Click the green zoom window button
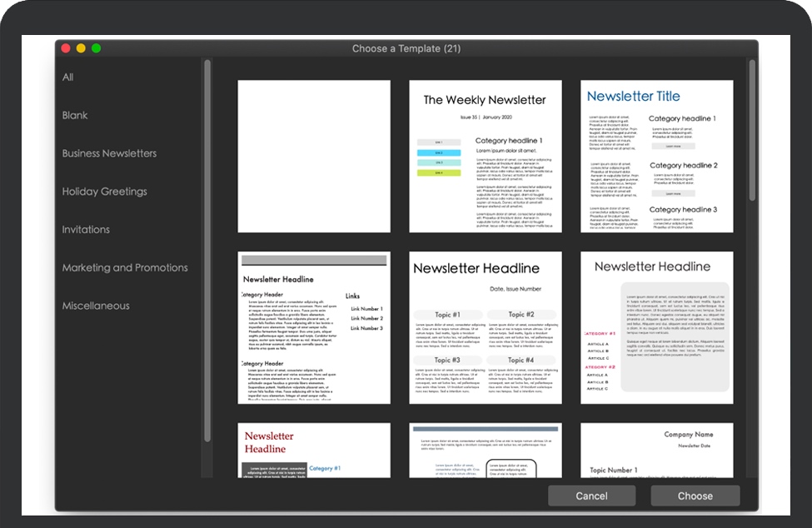Screen dimensions: 812x528 click(x=97, y=48)
